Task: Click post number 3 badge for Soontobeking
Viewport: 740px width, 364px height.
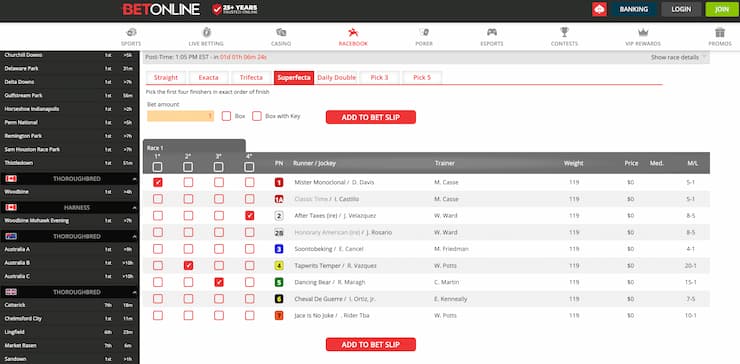Action: (x=279, y=249)
